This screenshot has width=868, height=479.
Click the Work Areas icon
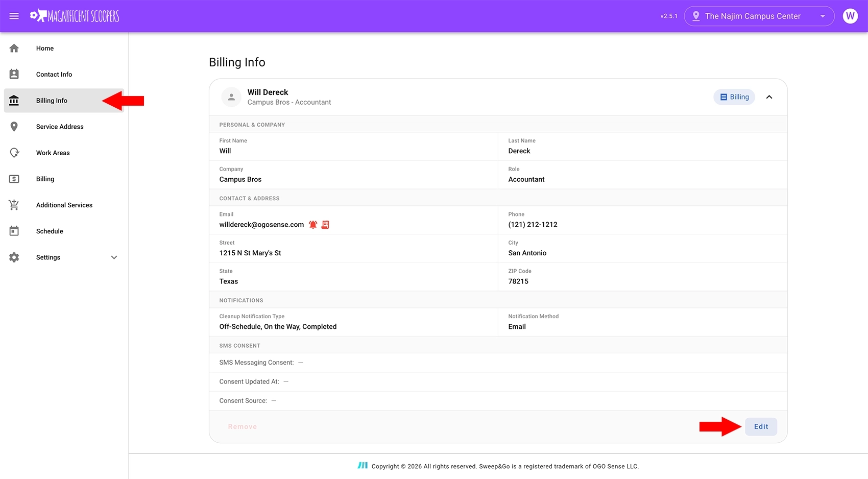coord(14,152)
